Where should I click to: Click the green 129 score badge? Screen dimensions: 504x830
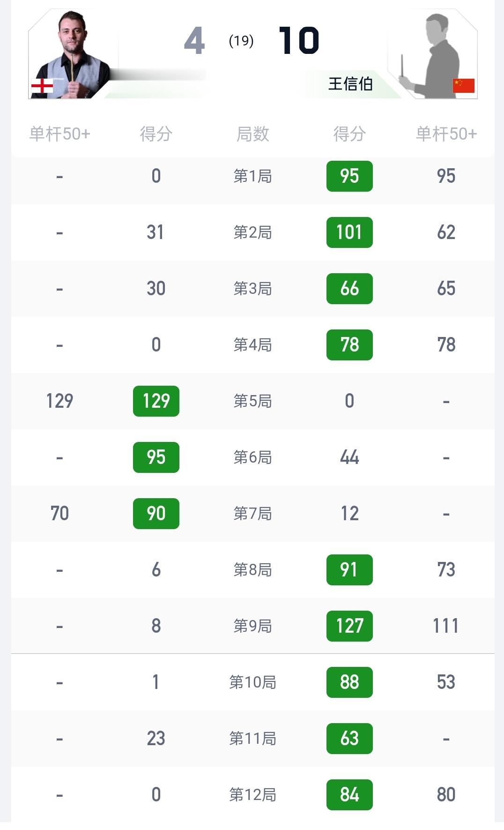pyautogui.click(x=156, y=401)
